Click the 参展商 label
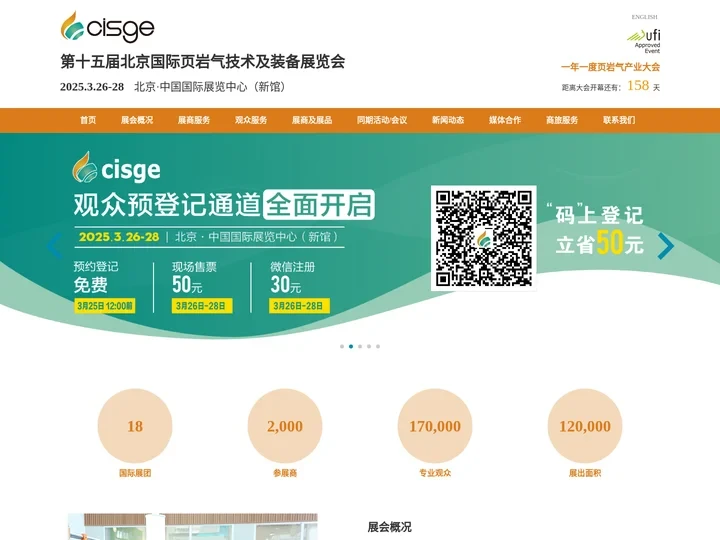 coord(285,473)
